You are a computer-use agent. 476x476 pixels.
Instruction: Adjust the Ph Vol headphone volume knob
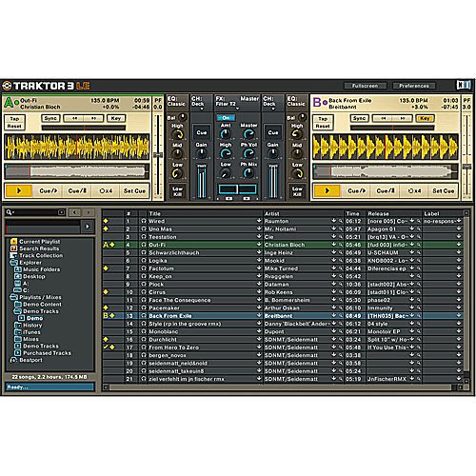pyautogui.click(x=248, y=153)
